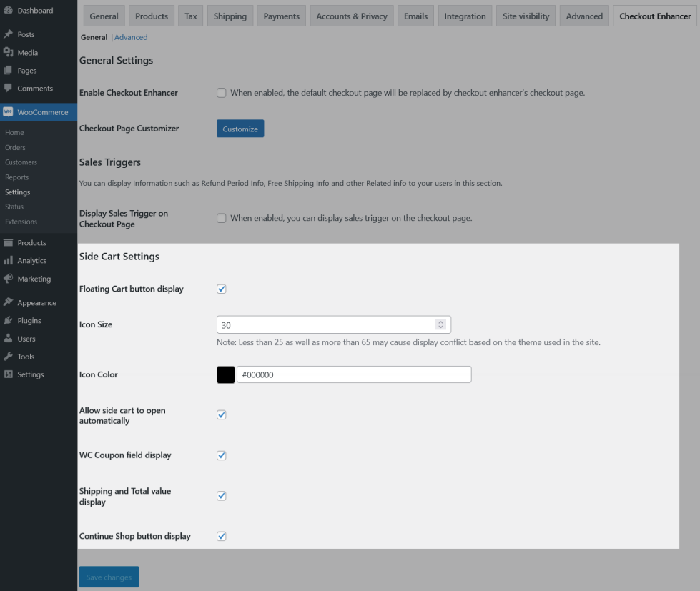Click the black Icon Color swatch

226,374
